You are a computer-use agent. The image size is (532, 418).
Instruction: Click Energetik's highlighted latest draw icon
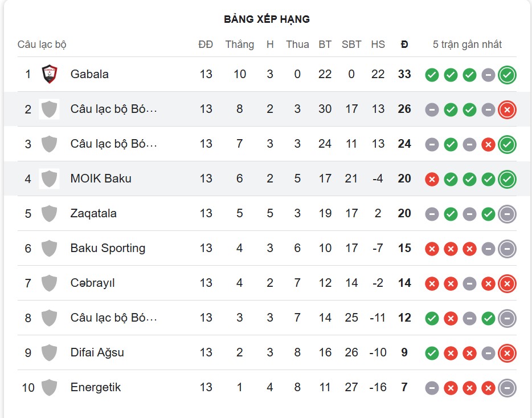pos(506,388)
